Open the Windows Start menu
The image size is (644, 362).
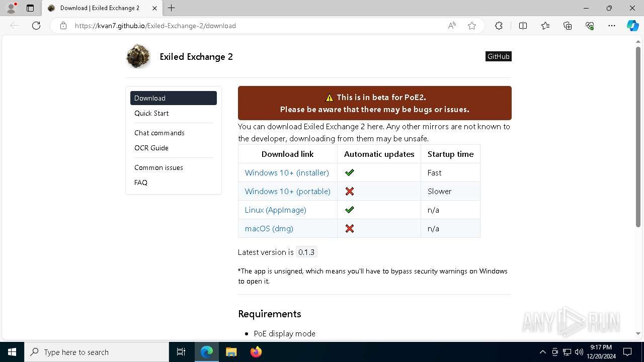click(12, 352)
